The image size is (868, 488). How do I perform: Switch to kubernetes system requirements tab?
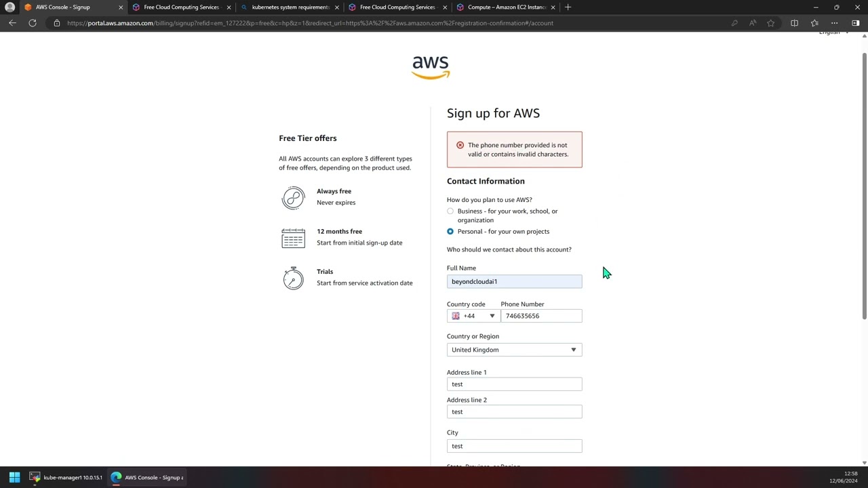[x=290, y=7]
